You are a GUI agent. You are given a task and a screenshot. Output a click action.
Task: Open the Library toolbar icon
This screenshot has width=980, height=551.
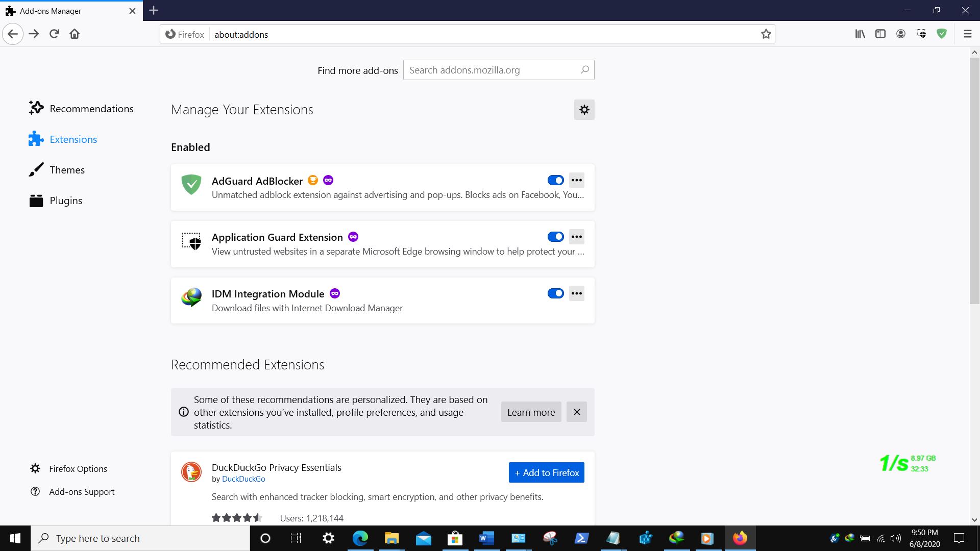point(860,34)
